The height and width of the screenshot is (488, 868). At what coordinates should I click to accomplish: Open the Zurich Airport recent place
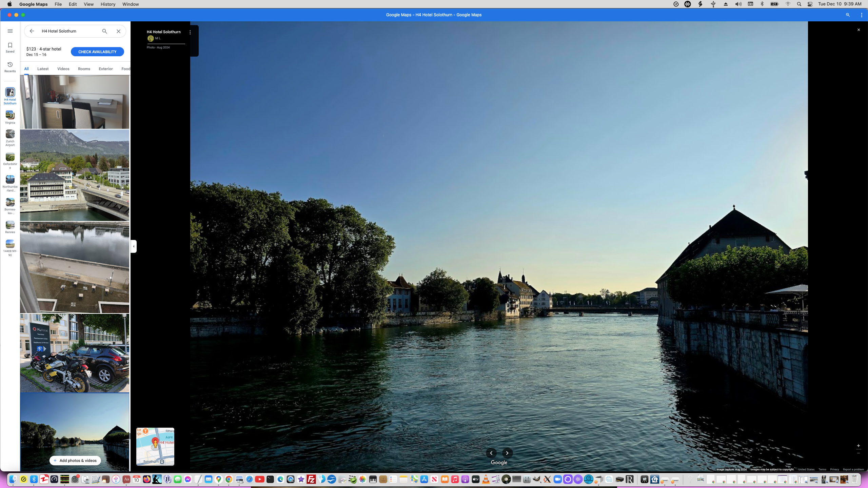point(10,138)
